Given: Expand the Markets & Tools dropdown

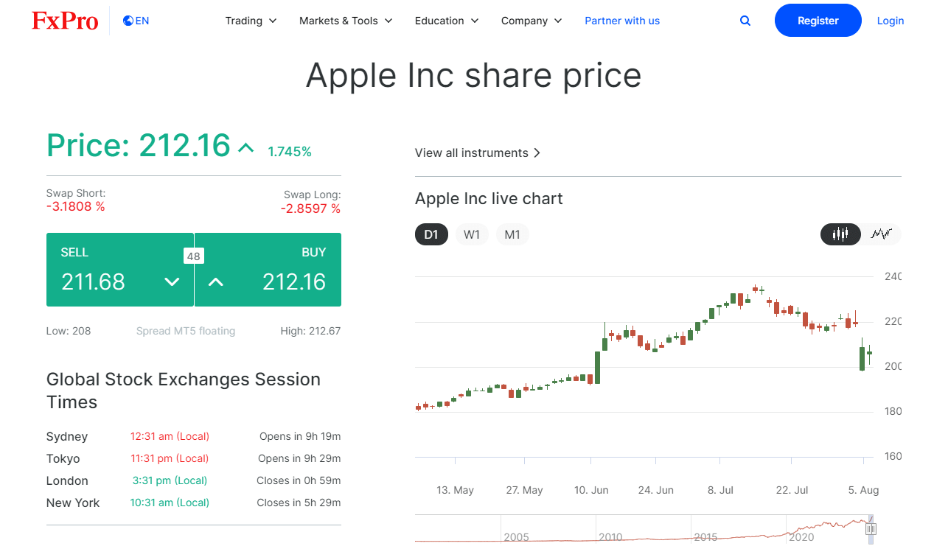Looking at the screenshot, I should [x=345, y=21].
